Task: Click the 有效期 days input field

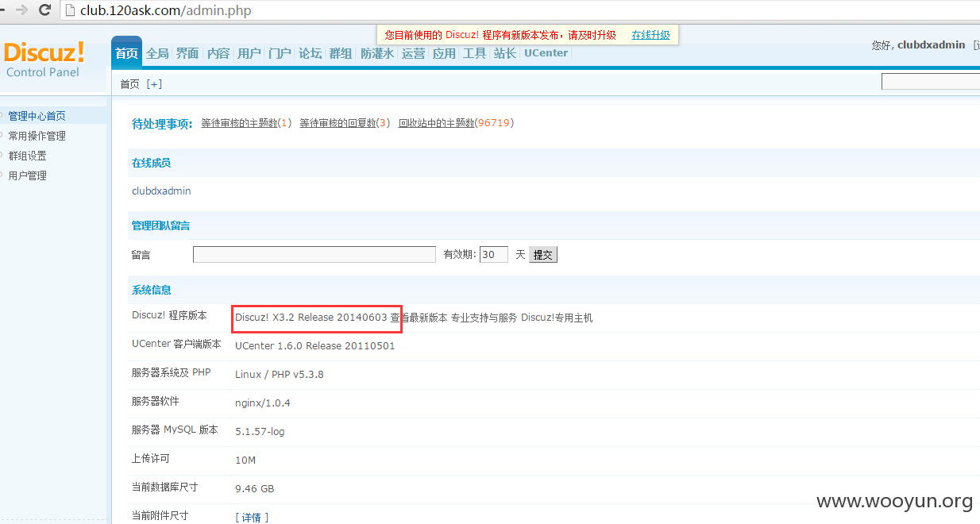Action: [494, 254]
